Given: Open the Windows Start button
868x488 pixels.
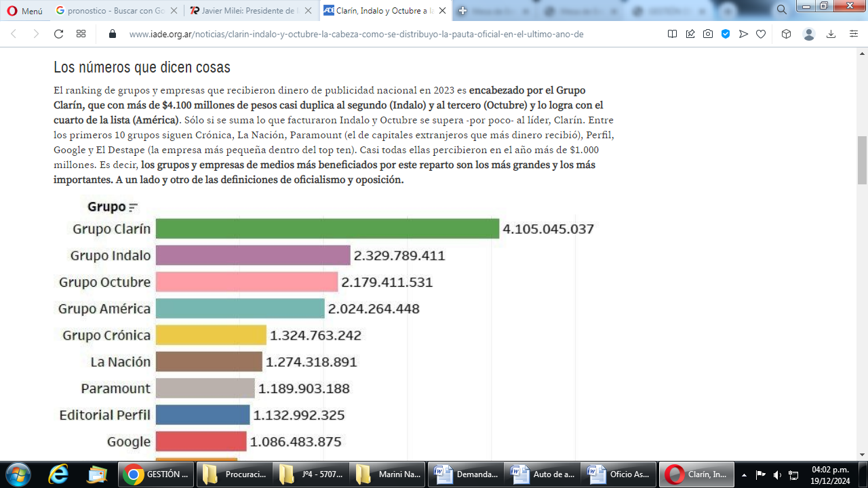Looking at the screenshot, I should [18, 474].
